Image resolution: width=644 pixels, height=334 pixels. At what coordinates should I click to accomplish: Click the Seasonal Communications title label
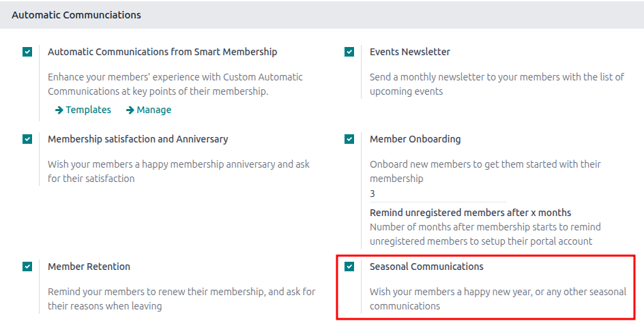(x=426, y=267)
